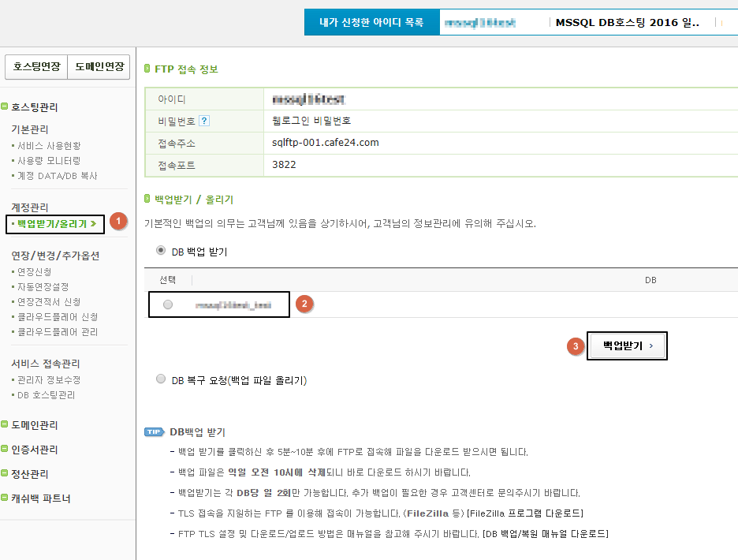Open the FileZilla 프로그램 다운로드 link

[525, 513]
